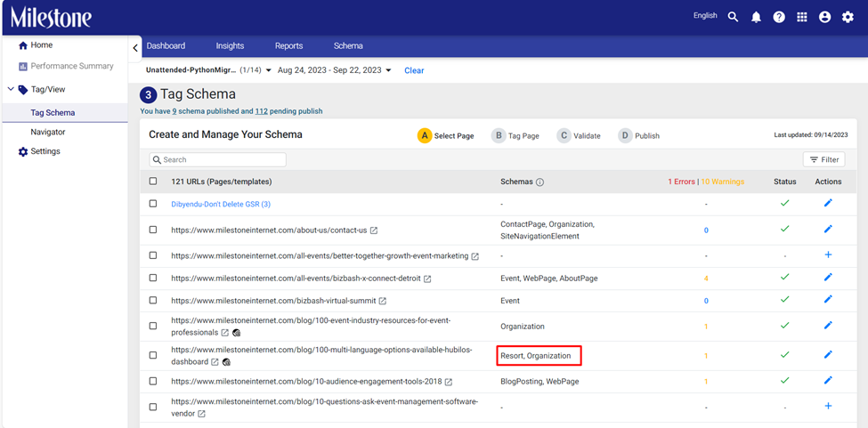
Task: Go to step B Tag Page
Action: point(515,135)
